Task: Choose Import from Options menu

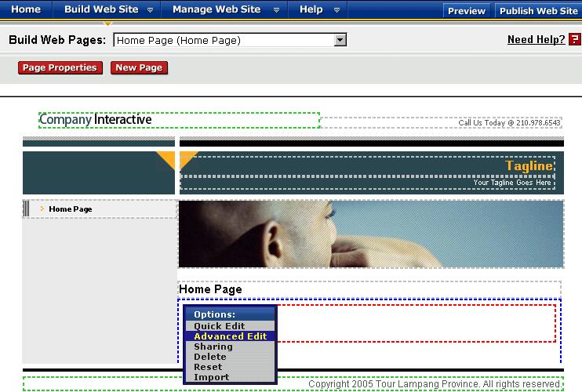Action: (230, 377)
